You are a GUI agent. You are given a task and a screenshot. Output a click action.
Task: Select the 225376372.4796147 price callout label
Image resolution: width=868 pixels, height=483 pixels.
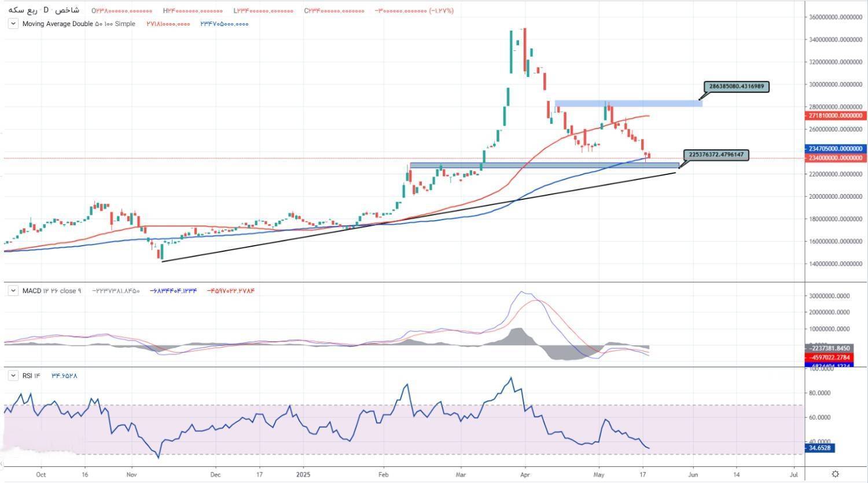(x=716, y=155)
